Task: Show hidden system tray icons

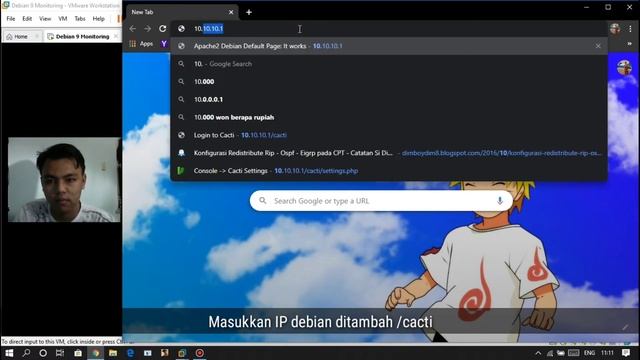Action: tap(538, 353)
